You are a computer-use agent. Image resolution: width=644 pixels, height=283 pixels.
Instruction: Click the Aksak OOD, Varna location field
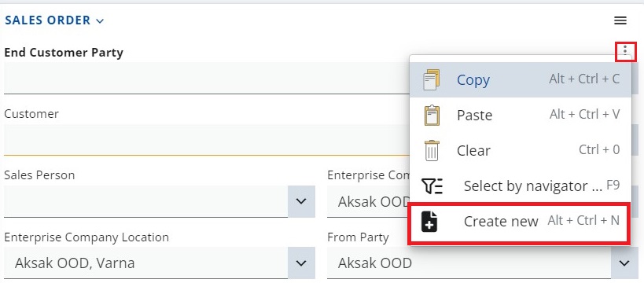[145, 263]
